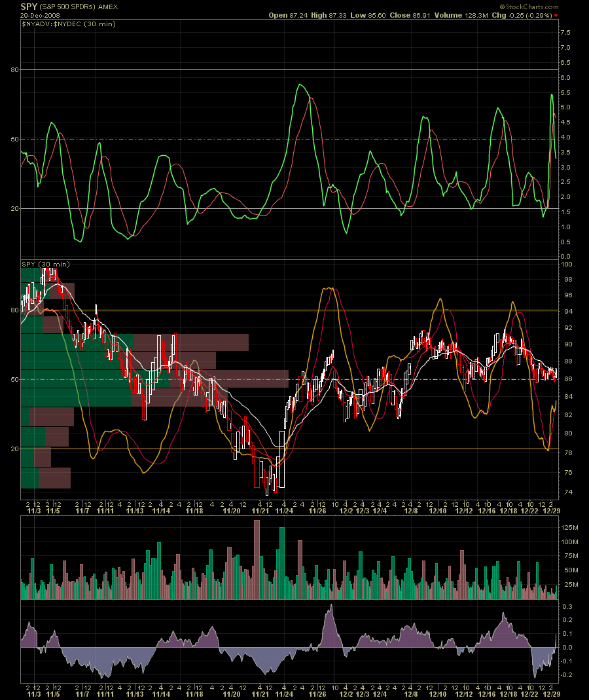The width and height of the screenshot is (589, 700).
Task: Click the 5.5 ratio axis label
Action: [x=565, y=93]
